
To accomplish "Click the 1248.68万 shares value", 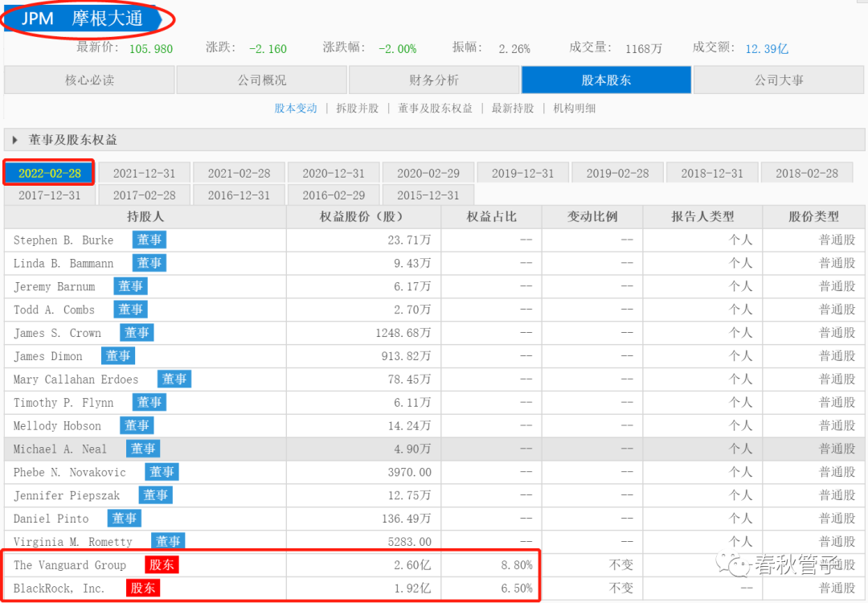I will 403,333.
